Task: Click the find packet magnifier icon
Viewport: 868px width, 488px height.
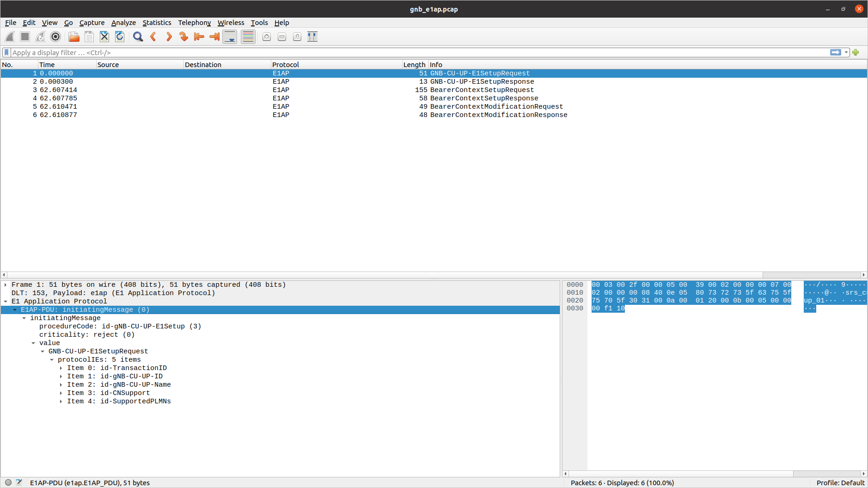Action: point(138,37)
